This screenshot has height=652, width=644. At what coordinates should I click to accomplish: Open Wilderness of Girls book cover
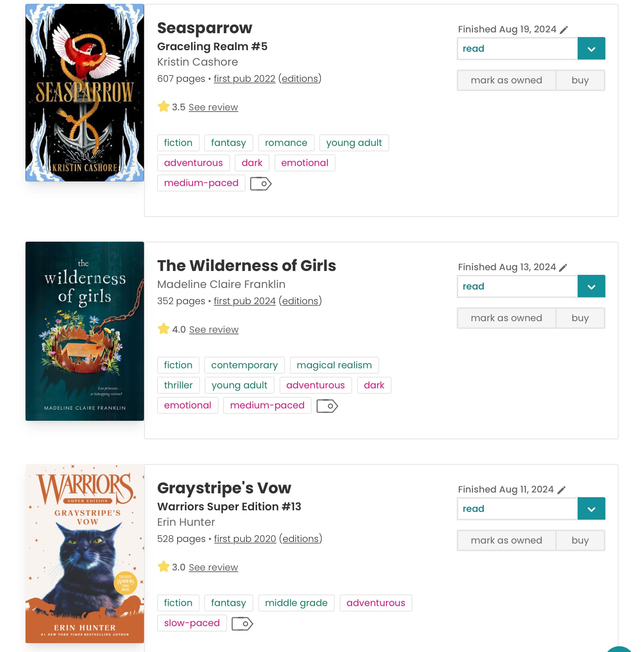tap(85, 331)
